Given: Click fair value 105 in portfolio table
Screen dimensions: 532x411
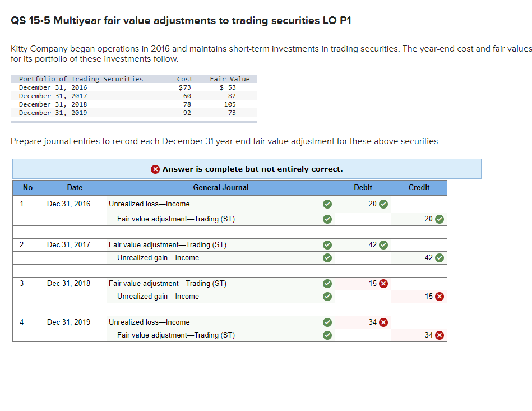Looking at the screenshot, I should pyautogui.click(x=230, y=104).
